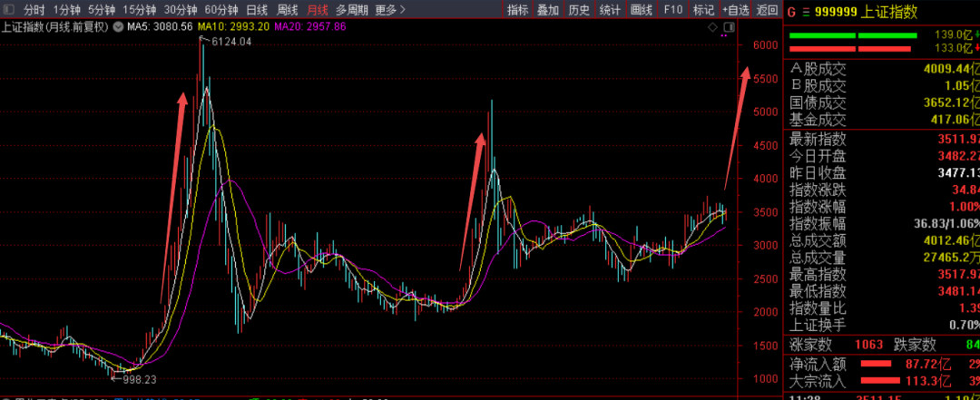Open F10 company info
The image size is (980, 400).
click(x=672, y=10)
